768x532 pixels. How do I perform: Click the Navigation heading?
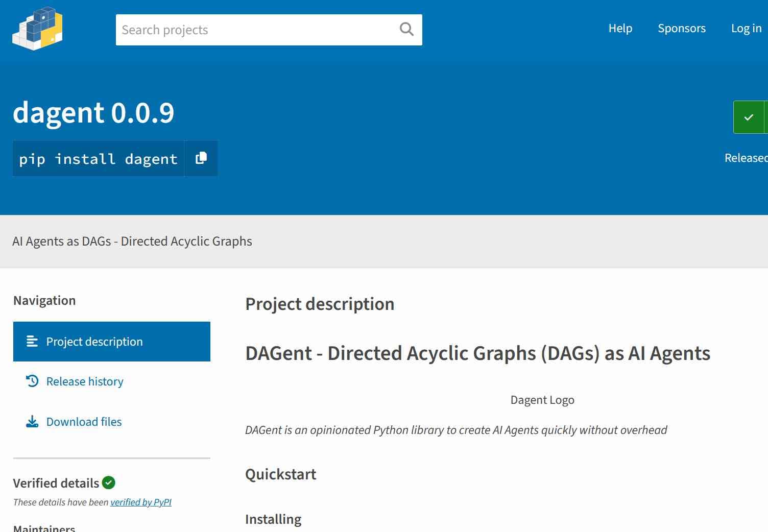44,301
